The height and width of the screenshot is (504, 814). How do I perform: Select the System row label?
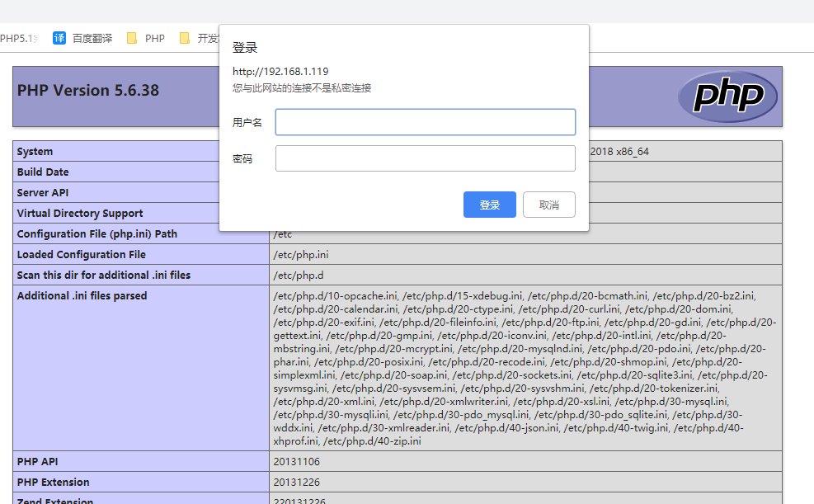coord(35,152)
